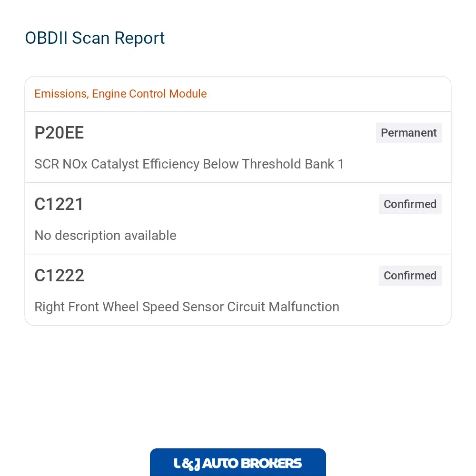Click Engine Control Module in the header

149,94
